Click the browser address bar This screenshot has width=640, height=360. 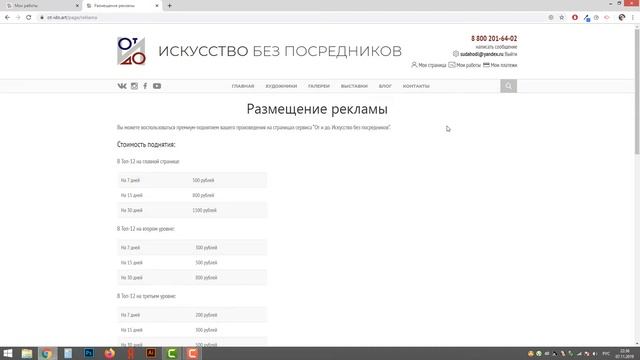[x=294, y=18]
